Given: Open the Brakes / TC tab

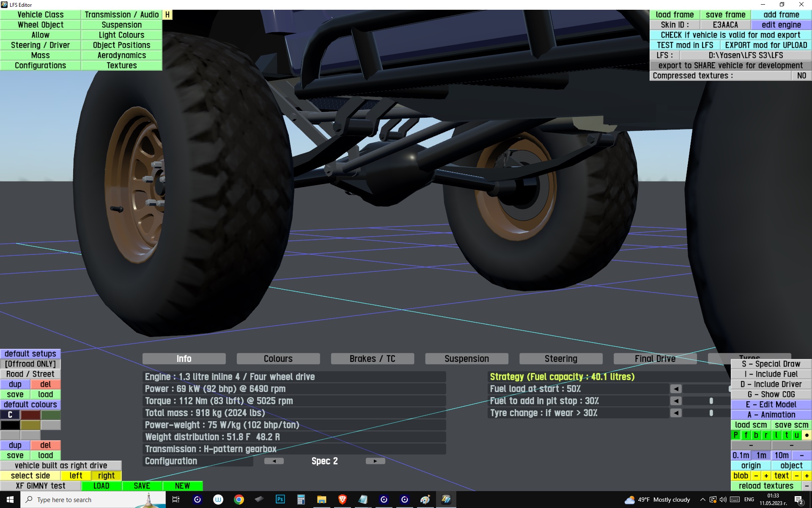Looking at the screenshot, I should click(372, 359).
